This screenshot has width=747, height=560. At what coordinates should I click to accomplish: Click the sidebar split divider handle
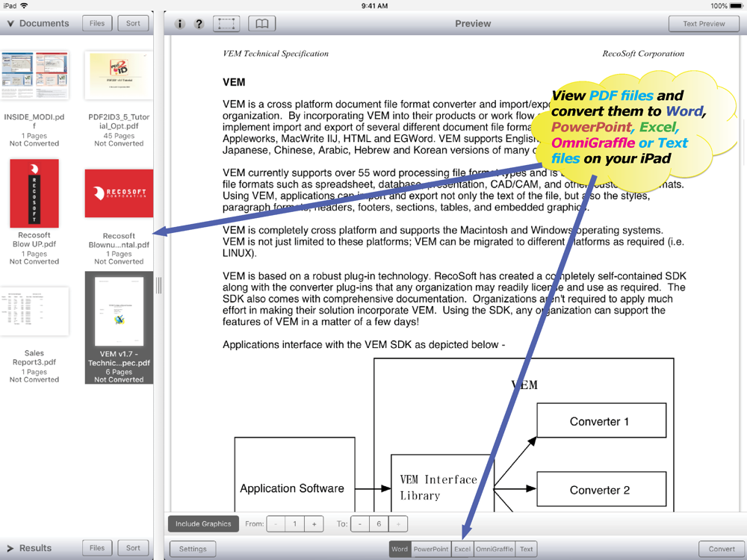pyautogui.click(x=158, y=286)
